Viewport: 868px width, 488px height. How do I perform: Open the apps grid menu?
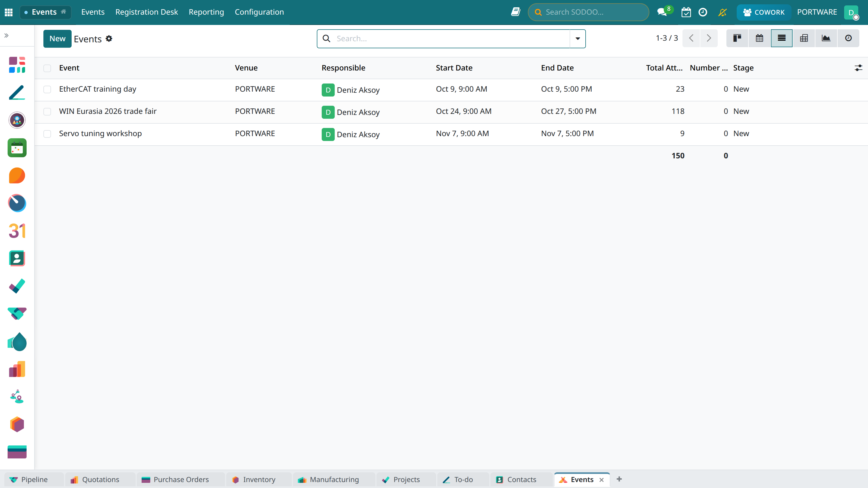(9, 12)
